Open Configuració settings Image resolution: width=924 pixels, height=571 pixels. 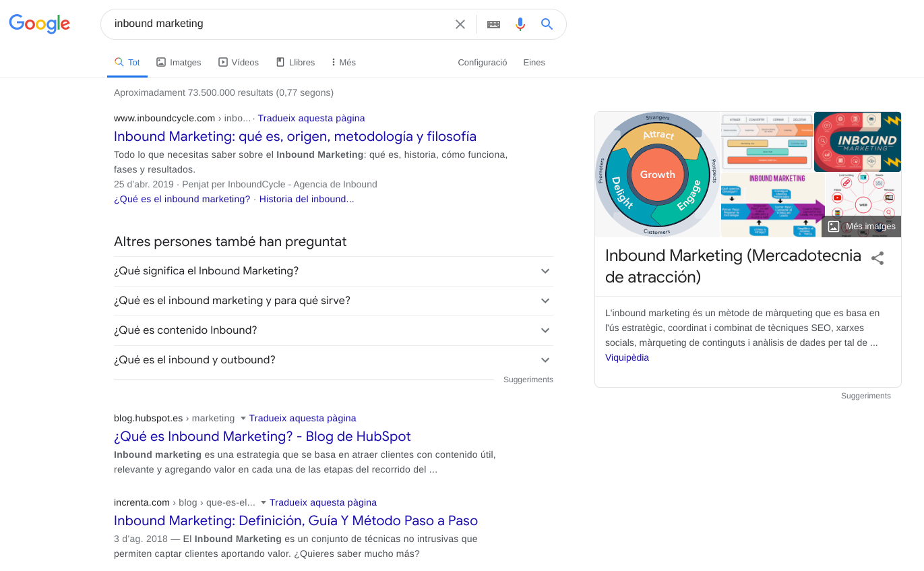click(483, 62)
